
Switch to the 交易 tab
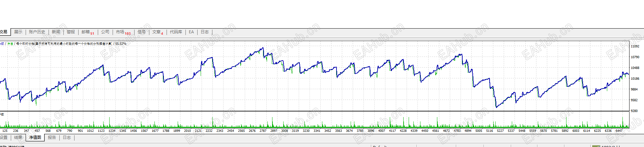click(4, 32)
